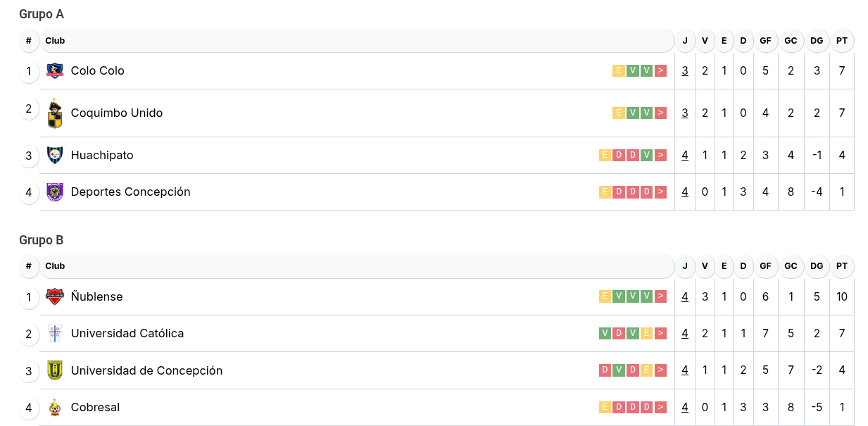Screen dimensions: 868x426
Task: Click Deportes Concepción's -4 goal difference value
Action: 817,192
